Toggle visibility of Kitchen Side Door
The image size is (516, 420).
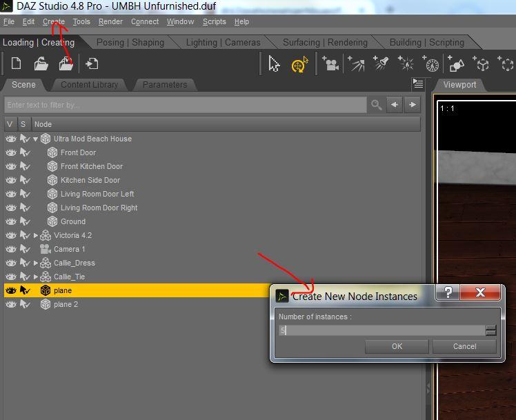point(11,180)
